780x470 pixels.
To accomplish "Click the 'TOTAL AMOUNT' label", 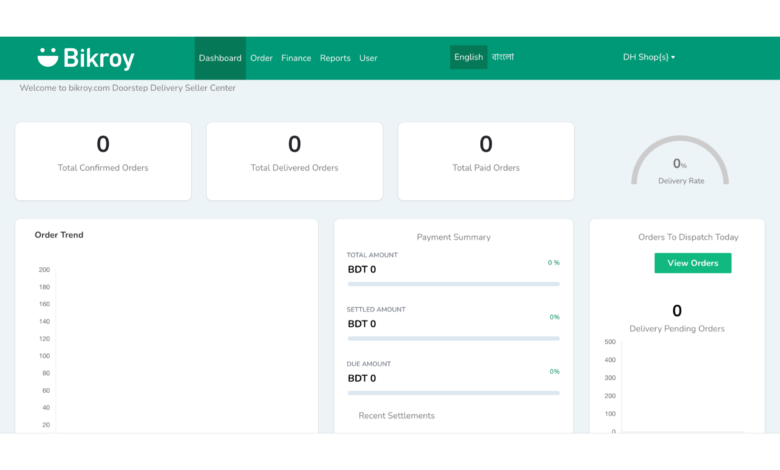I will 372,255.
